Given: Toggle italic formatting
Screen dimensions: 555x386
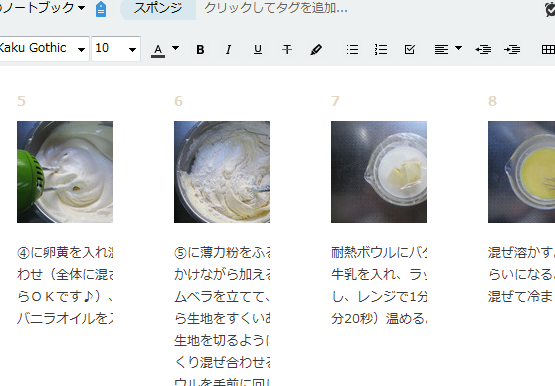Looking at the screenshot, I should [x=229, y=50].
